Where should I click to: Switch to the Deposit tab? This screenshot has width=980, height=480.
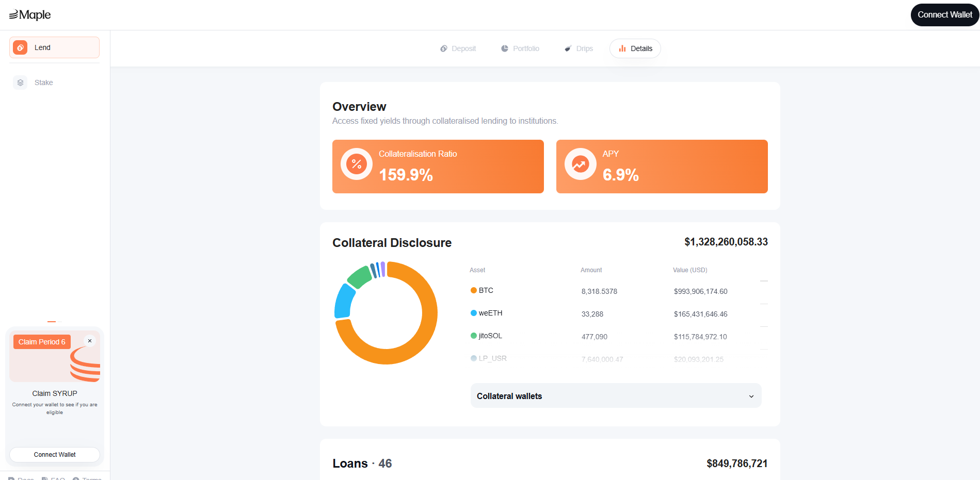(x=457, y=48)
